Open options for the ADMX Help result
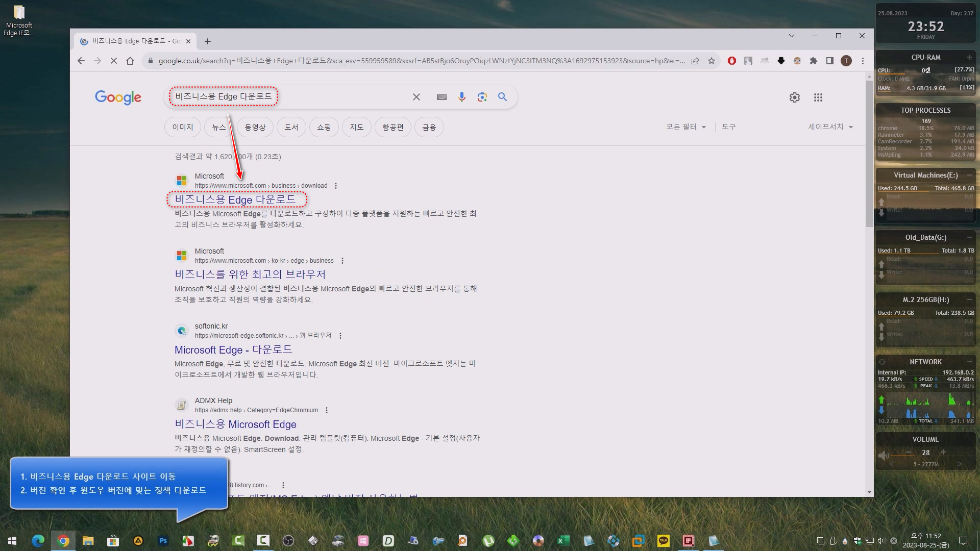 (327, 410)
